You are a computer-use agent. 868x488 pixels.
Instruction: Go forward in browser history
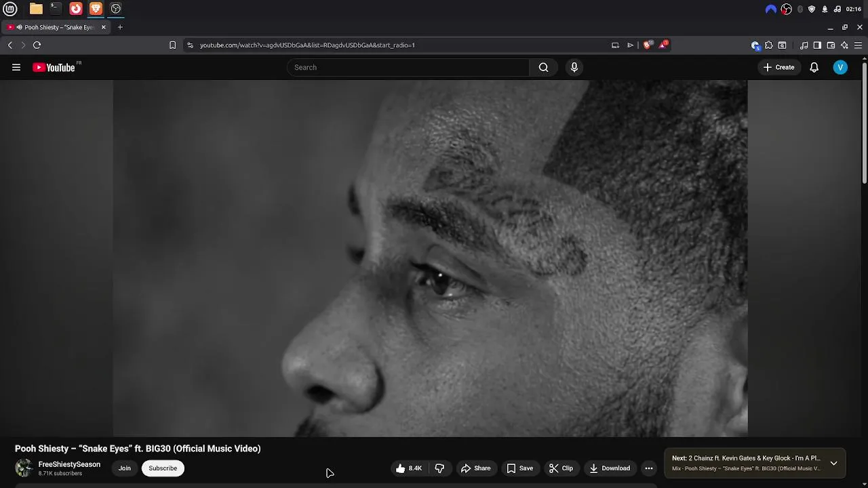23,45
